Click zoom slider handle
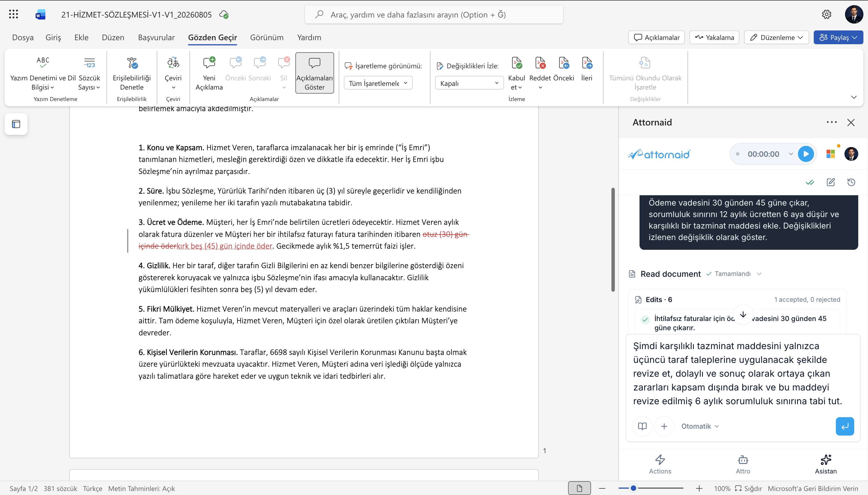868x495 pixels. click(x=633, y=489)
